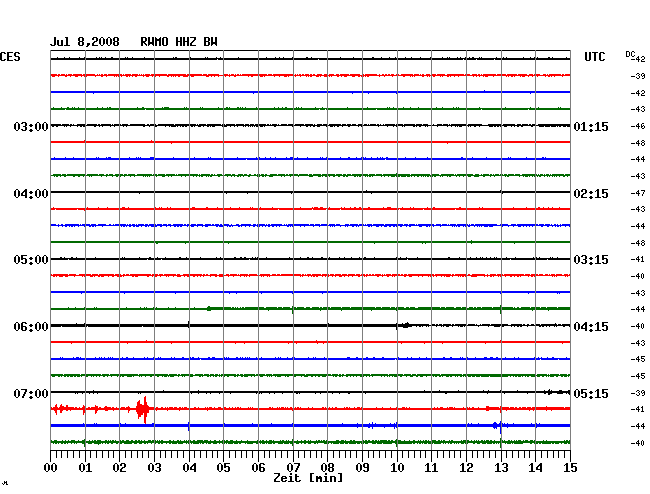This screenshot has width=650, height=494.
Task: Pick minute 14 on the time axis
Action: click(x=536, y=468)
